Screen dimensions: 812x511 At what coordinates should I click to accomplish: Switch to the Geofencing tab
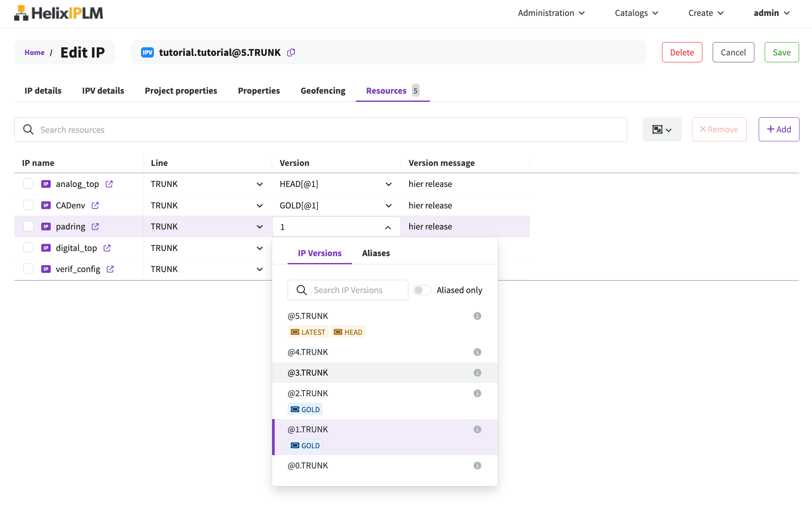(323, 91)
